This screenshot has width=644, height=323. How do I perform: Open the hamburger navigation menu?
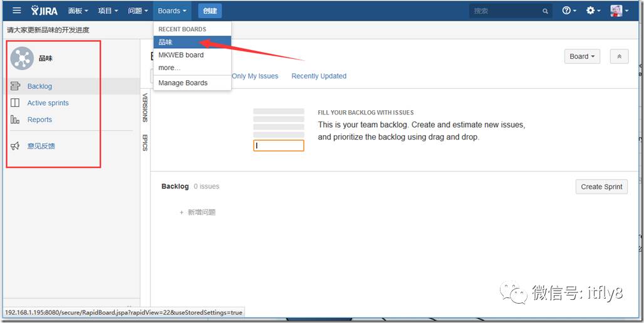[17, 11]
